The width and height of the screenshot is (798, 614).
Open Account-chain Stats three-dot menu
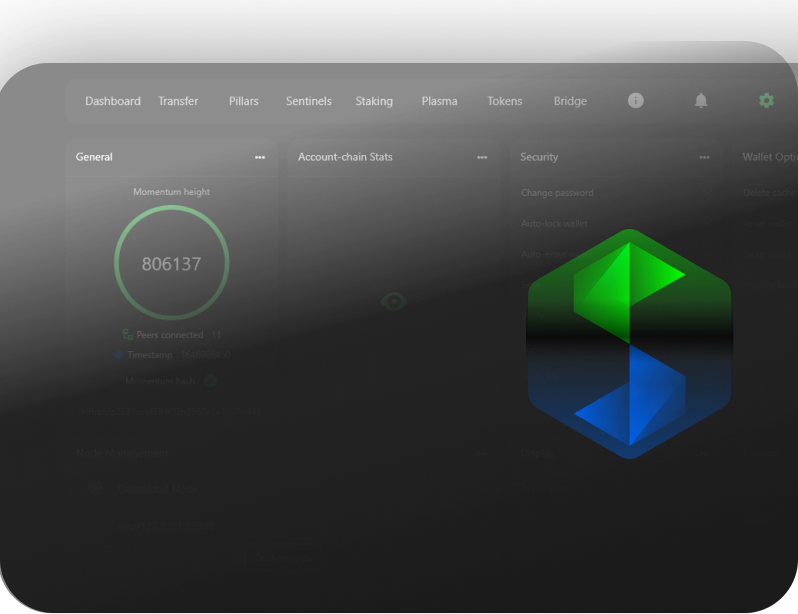482,157
